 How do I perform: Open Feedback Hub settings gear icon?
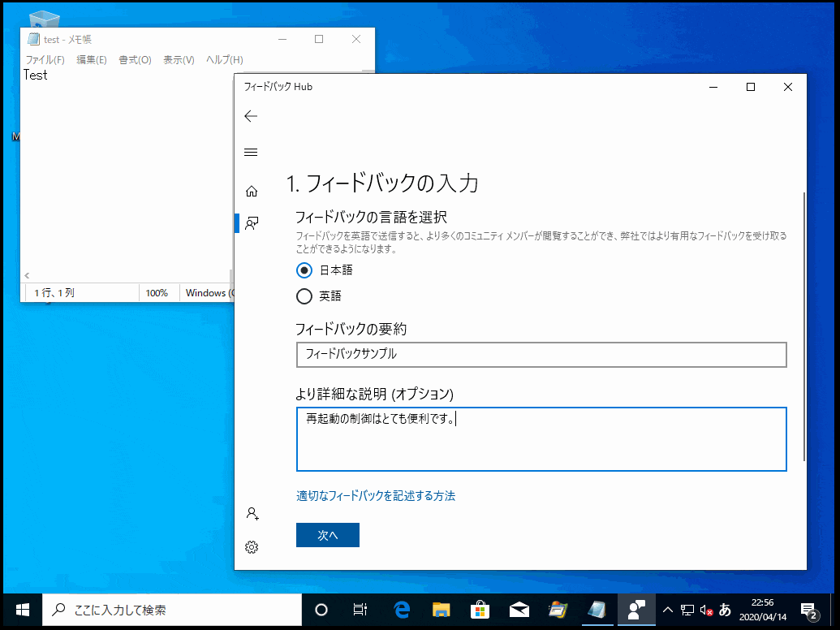click(252, 547)
